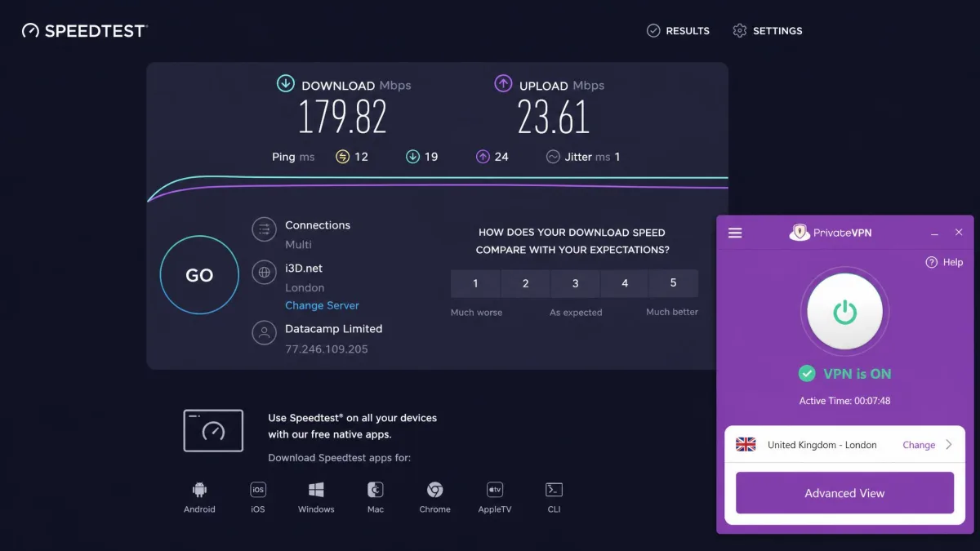Toggle the VPN power button off
Viewport: 980px width, 551px height.
click(844, 311)
